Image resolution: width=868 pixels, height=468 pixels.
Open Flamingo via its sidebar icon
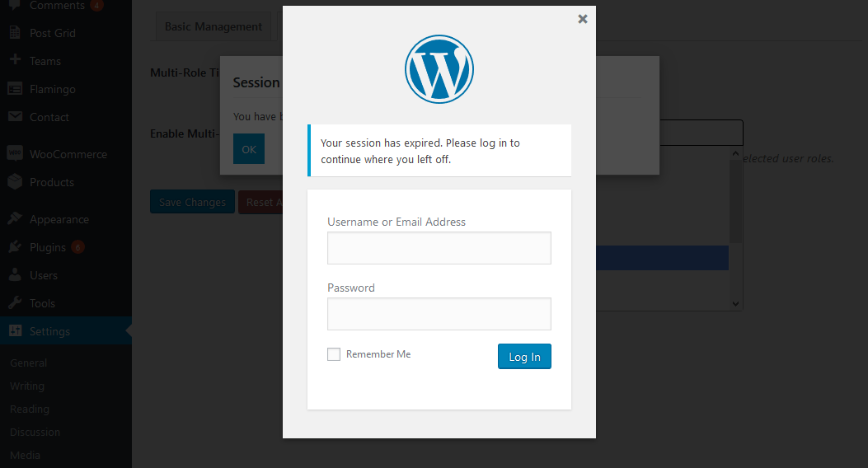click(15, 88)
